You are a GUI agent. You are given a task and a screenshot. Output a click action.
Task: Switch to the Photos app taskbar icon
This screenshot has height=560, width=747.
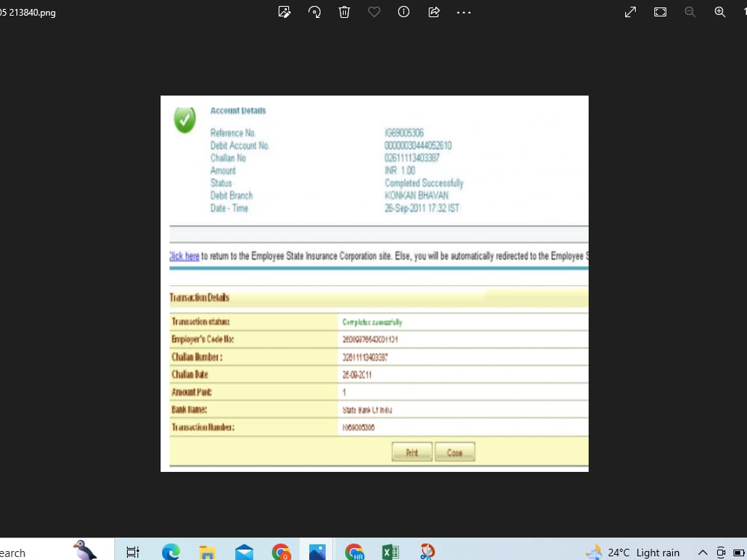point(317,552)
